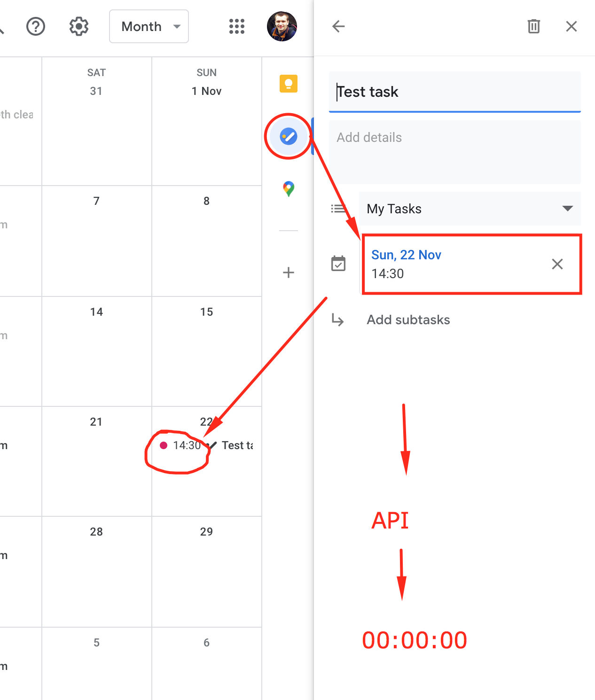This screenshot has width=595, height=700.
Task: Open Google Maps side panel icon
Action: (289, 189)
